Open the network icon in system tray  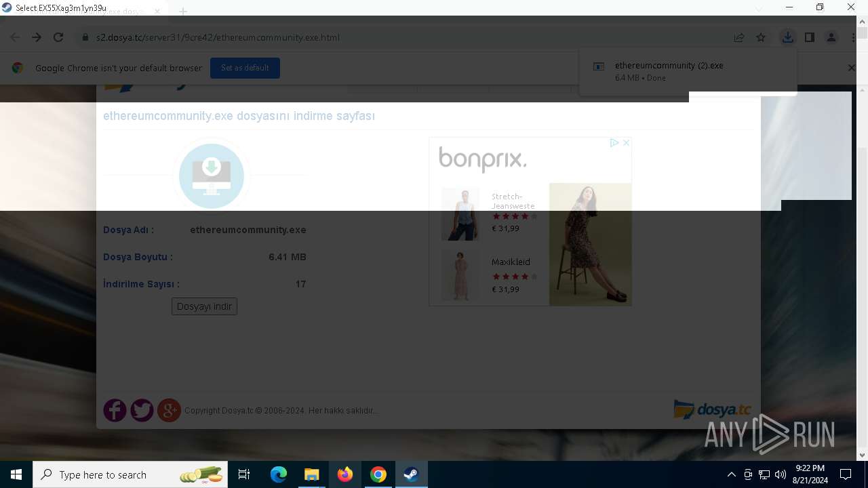(764, 474)
